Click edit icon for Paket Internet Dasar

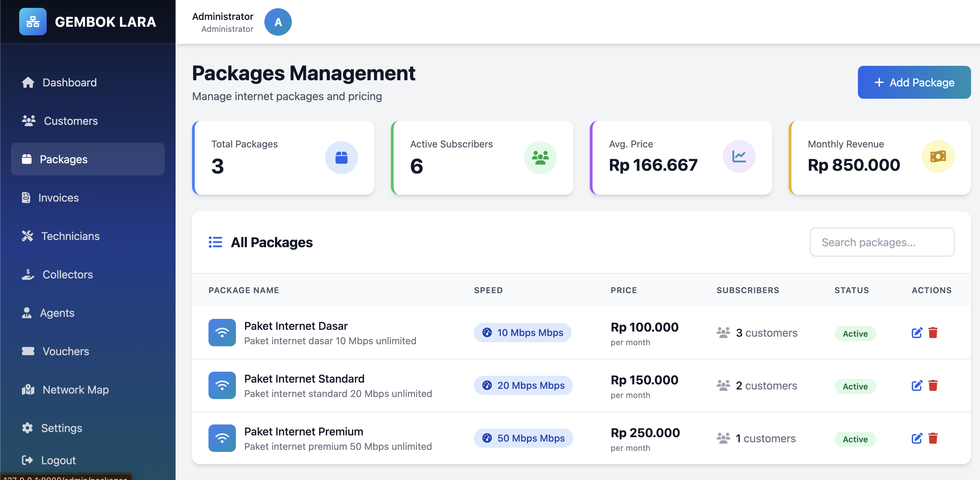pos(917,333)
